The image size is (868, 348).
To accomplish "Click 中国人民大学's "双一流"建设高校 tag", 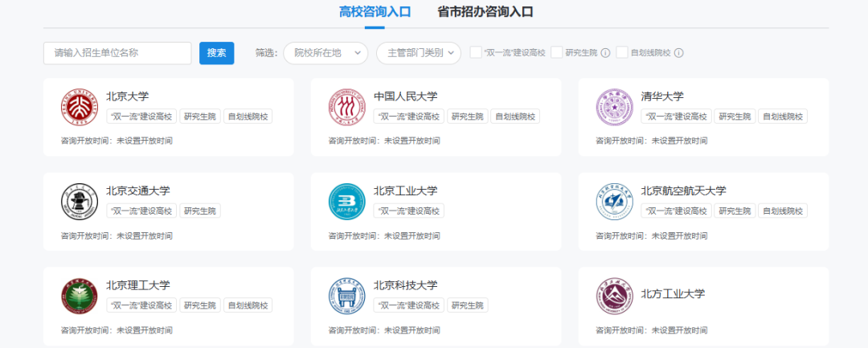I will pyautogui.click(x=409, y=117).
